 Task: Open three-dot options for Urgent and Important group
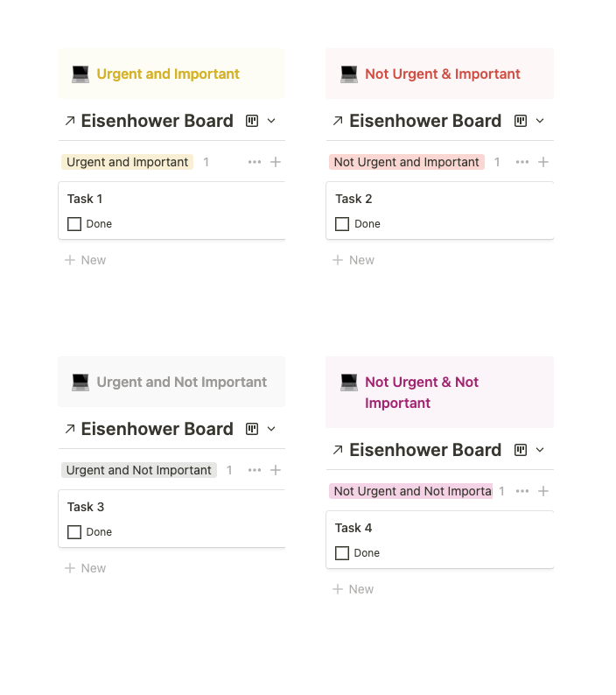coord(255,162)
